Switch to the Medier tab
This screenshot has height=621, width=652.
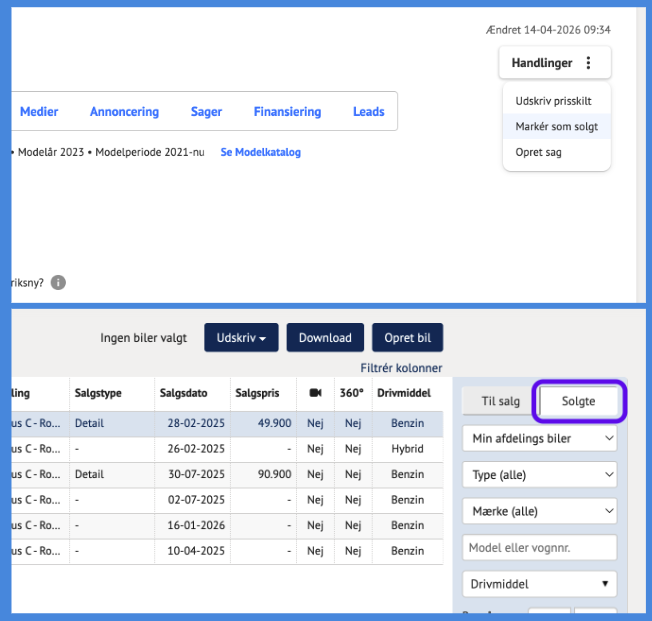point(39,111)
